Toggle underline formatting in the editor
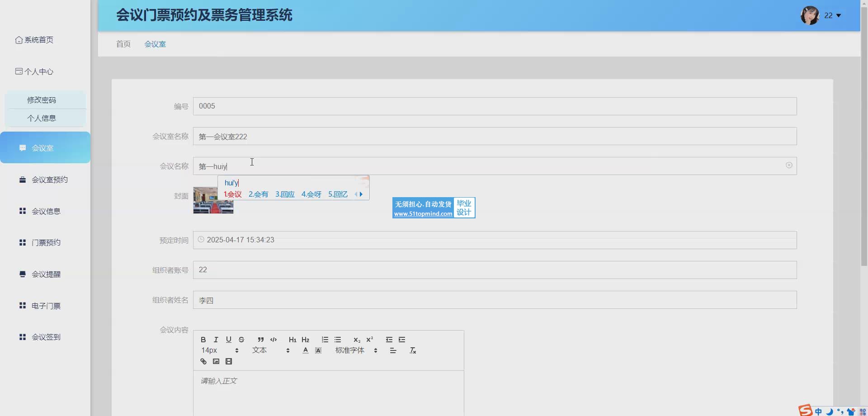Screen dimensions: 868x416 [x=229, y=340]
